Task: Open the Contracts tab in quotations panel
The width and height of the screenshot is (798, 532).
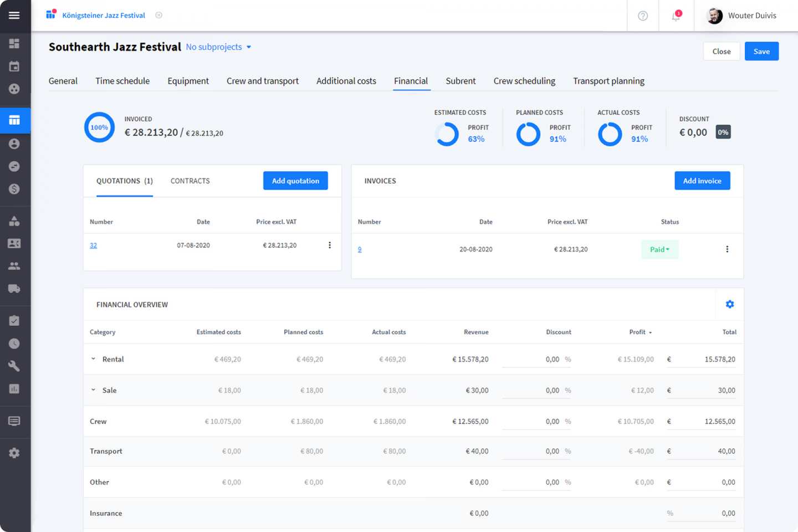Action: pyautogui.click(x=190, y=181)
